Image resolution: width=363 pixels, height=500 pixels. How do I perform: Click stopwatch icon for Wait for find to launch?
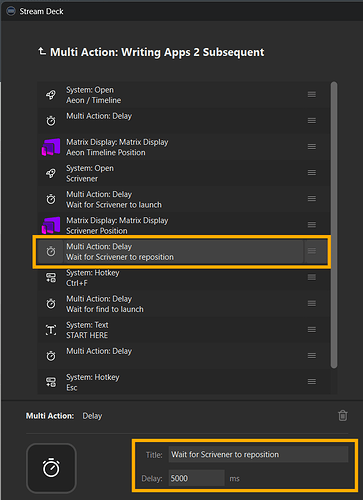[51, 304]
